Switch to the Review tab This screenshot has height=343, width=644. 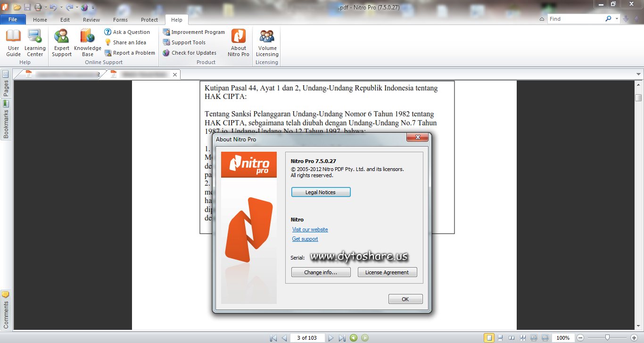pyautogui.click(x=91, y=20)
